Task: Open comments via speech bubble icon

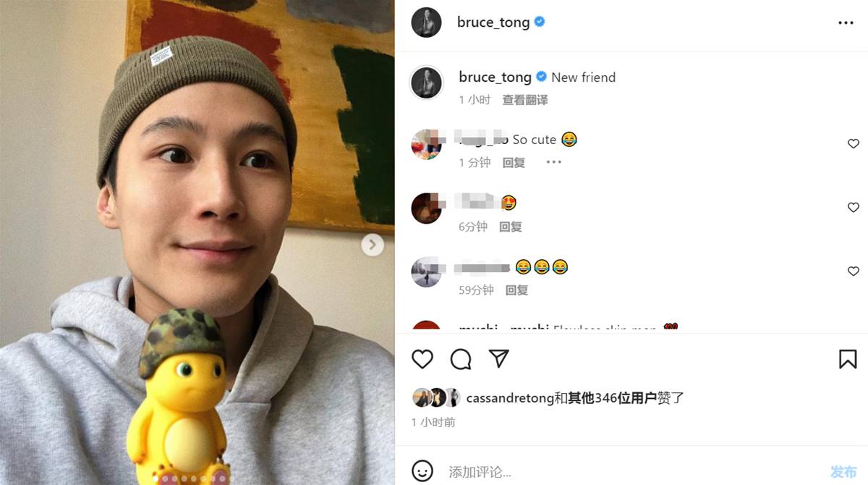Action: (x=461, y=359)
